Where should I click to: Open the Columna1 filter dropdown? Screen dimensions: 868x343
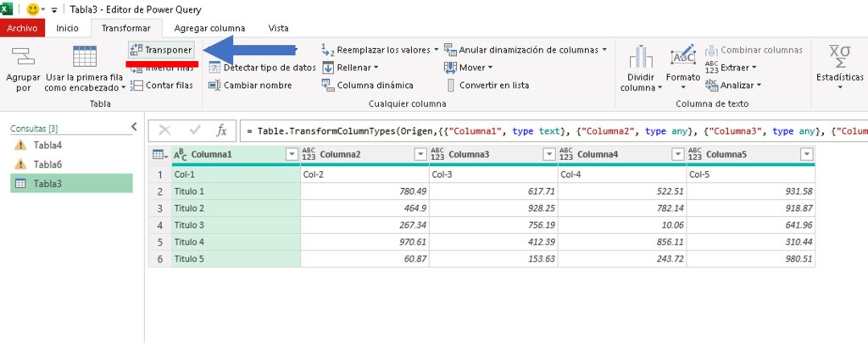click(292, 155)
